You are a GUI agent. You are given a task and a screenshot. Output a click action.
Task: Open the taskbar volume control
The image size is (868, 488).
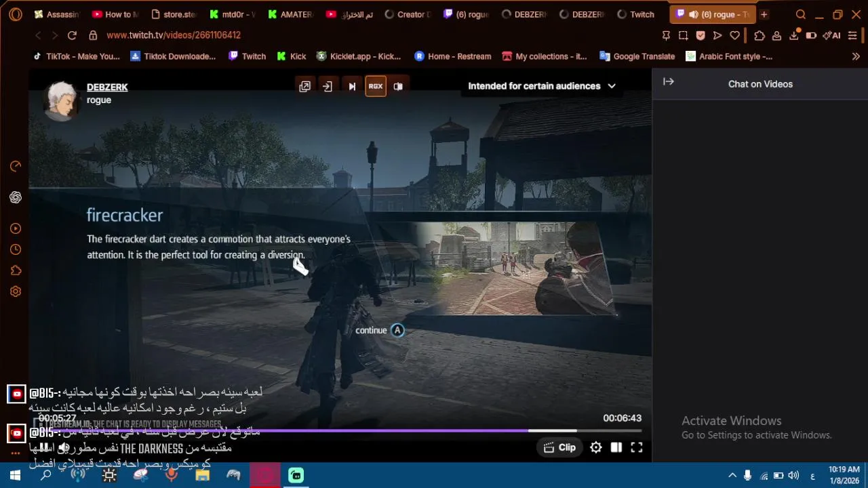point(793,476)
